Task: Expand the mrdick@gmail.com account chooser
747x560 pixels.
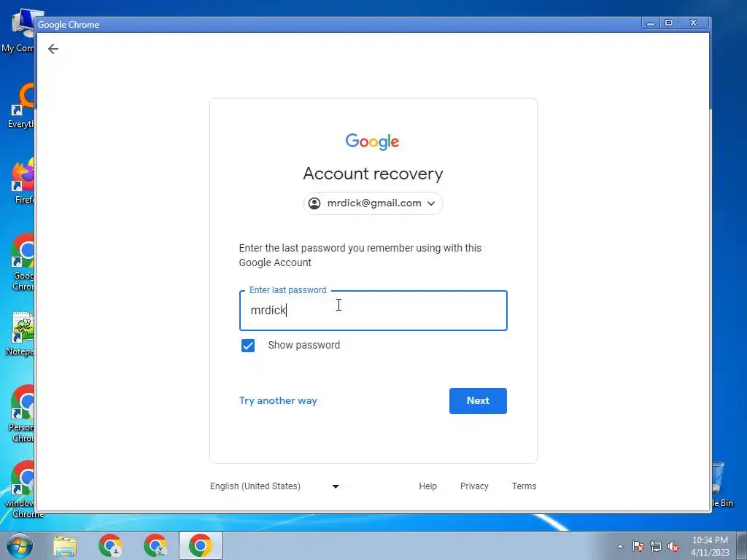Action: point(373,203)
